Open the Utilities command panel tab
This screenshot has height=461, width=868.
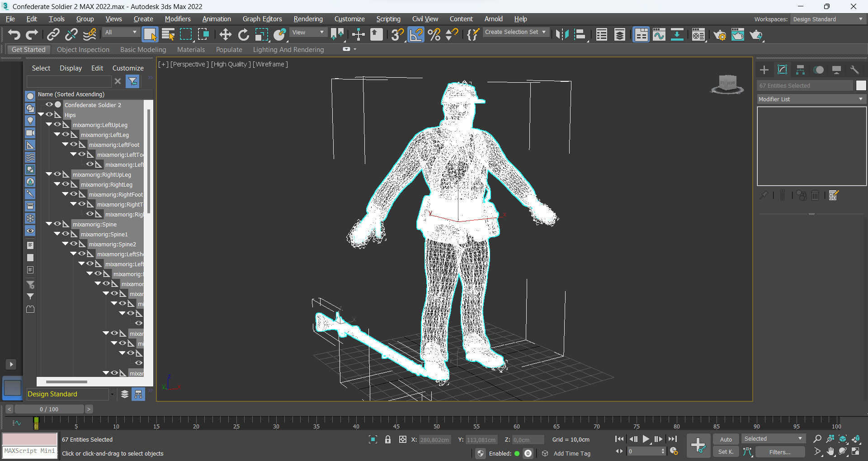click(x=854, y=70)
